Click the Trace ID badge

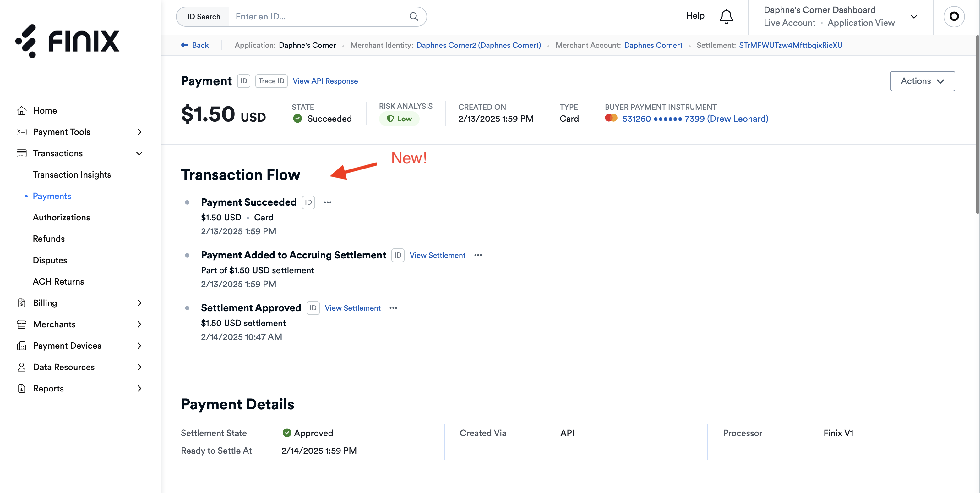pyautogui.click(x=271, y=81)
